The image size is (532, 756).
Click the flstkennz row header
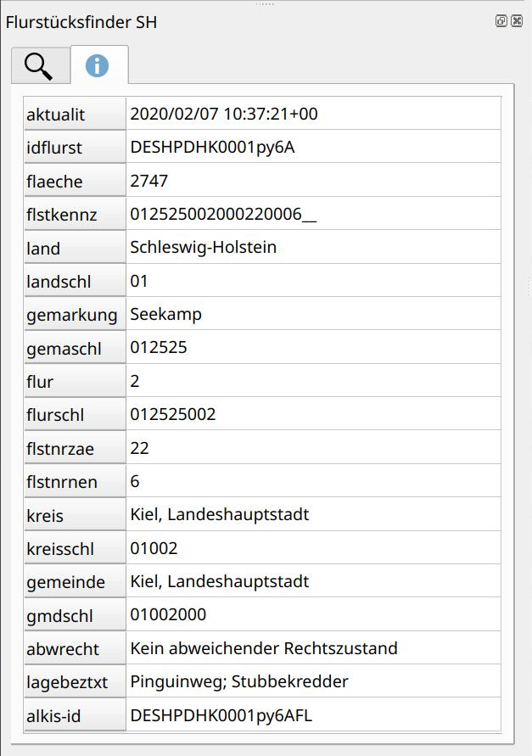point(75,215)
